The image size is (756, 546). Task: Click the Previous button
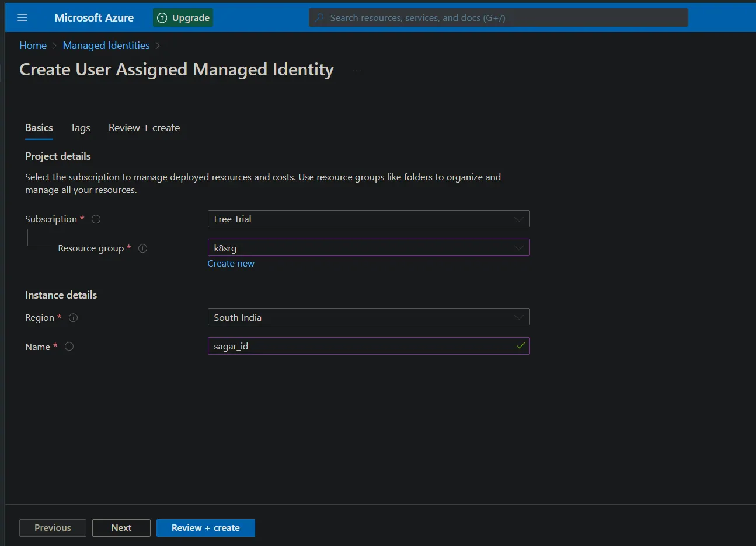click(53, 528)
